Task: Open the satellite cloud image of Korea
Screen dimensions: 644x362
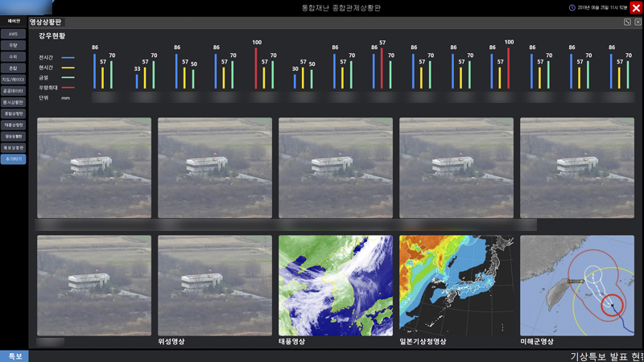Action: (336, 286)
